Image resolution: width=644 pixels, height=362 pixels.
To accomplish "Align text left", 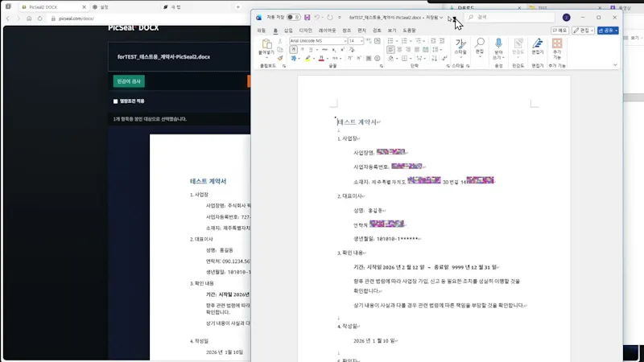I will [390, 50].
